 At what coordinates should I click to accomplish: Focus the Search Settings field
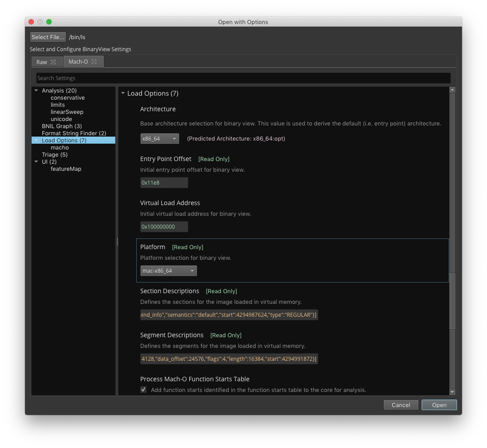point(243,78)
